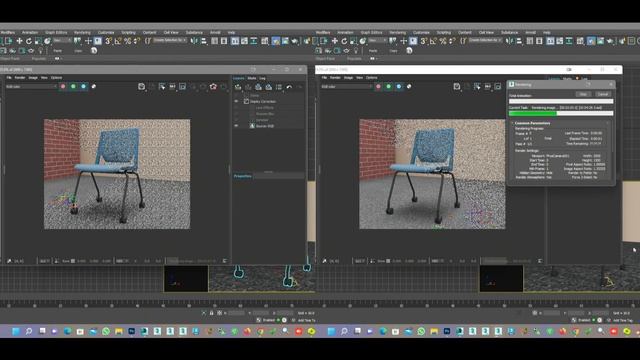Open Scripting menu in right window

coord(444,32)
